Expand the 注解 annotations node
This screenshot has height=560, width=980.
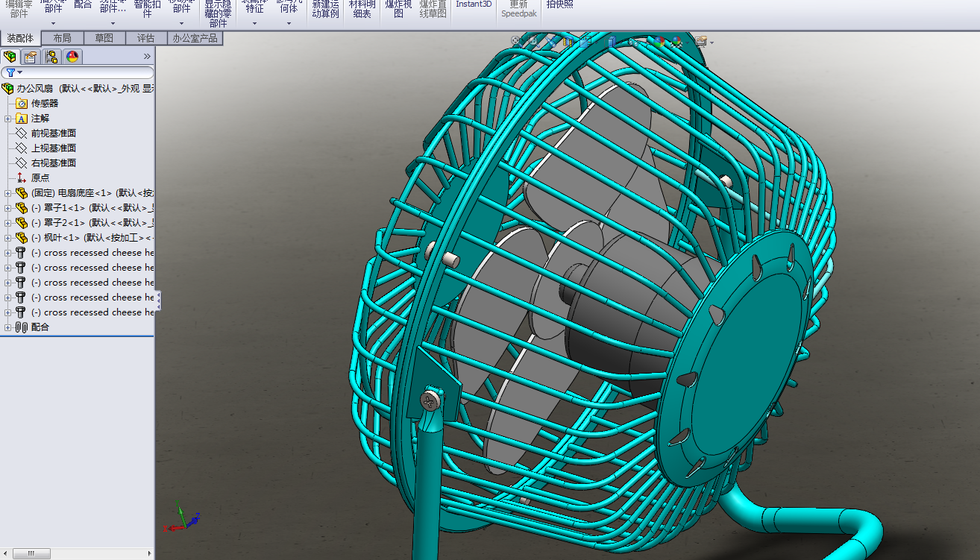click(8, 119)
